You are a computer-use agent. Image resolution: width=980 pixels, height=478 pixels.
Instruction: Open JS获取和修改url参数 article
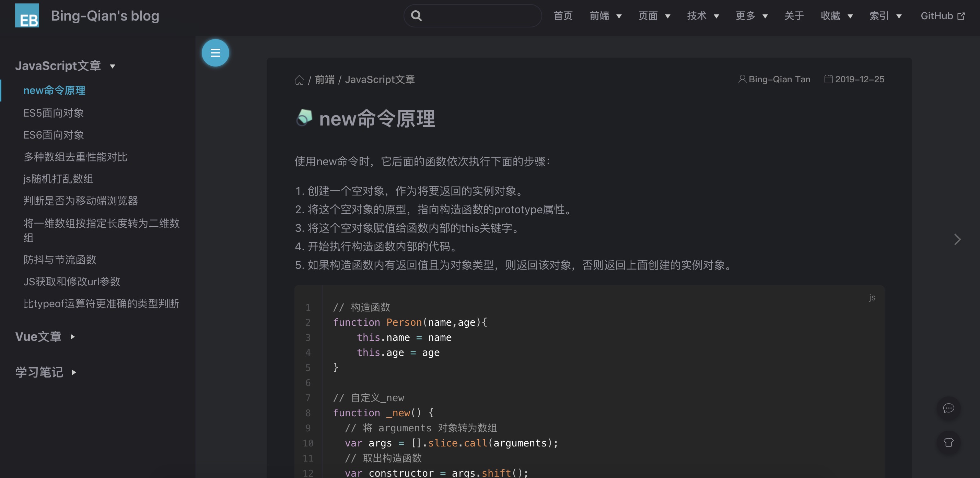click(x=72, y=282)
